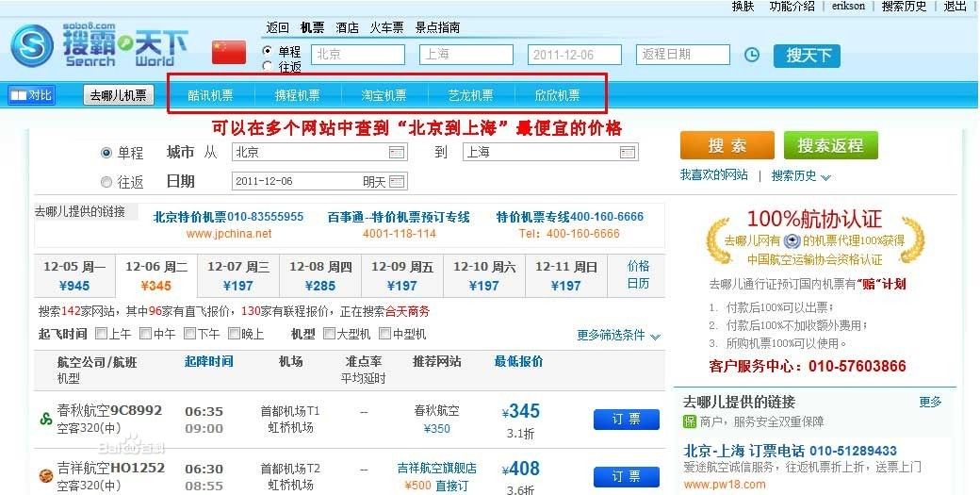This screenshot has width=980, height=495.
Task: Open the date picker icon after 明天
Action: (x=397, y=181)
